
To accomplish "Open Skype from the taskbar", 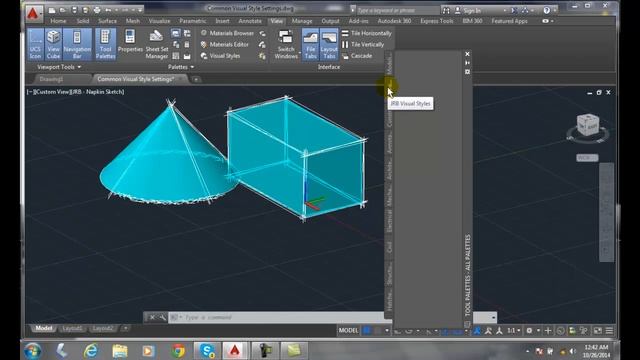I will (x=207, y=351).
